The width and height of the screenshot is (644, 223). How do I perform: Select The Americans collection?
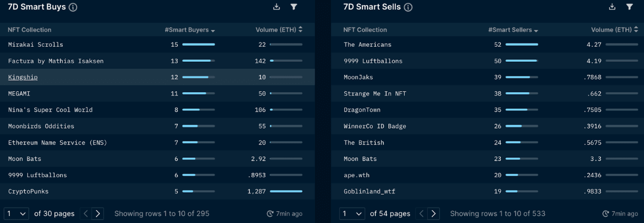coord(367,44)
